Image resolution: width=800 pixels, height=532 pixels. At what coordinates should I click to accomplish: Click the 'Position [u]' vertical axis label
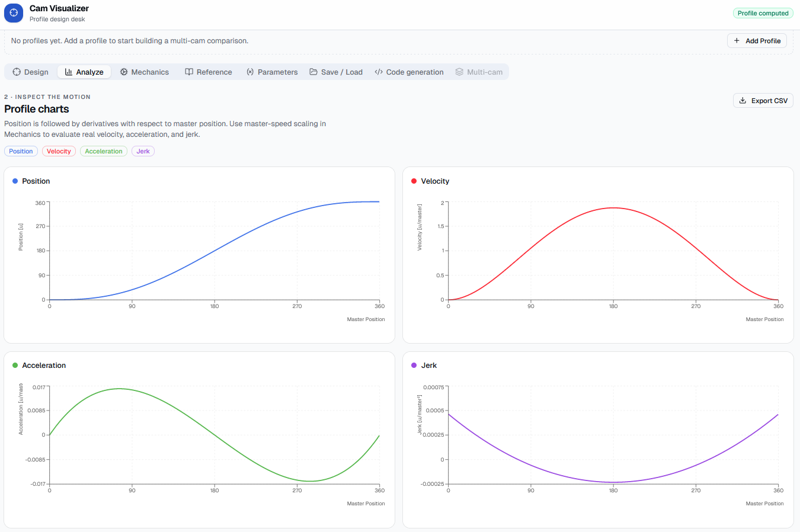[x=21, y=237]
